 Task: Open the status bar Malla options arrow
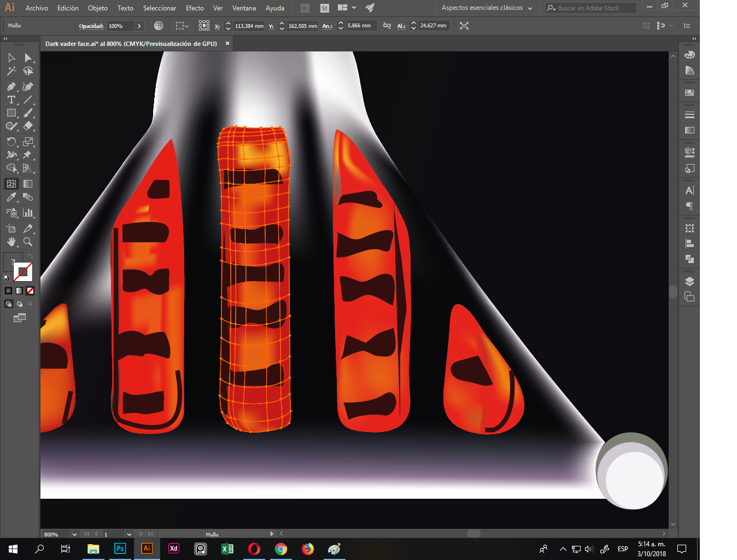click(x=272, y=534)
